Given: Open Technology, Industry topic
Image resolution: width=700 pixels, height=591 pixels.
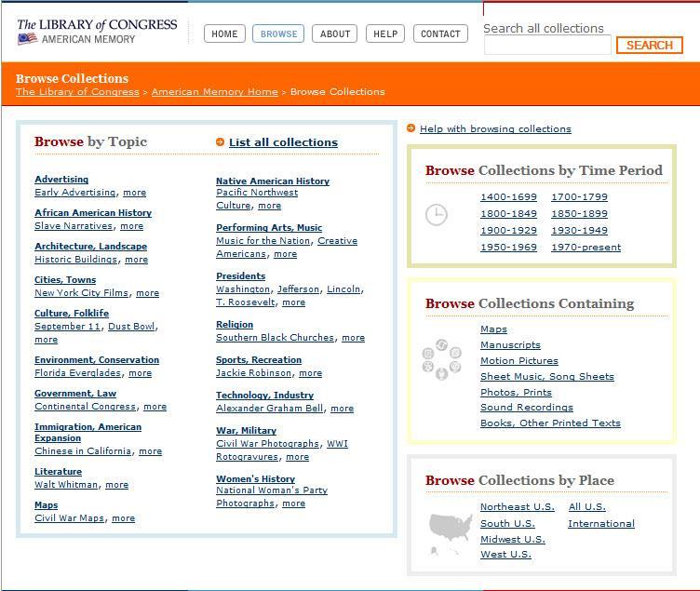Looking at the screenshot, I should coord(264,395).
